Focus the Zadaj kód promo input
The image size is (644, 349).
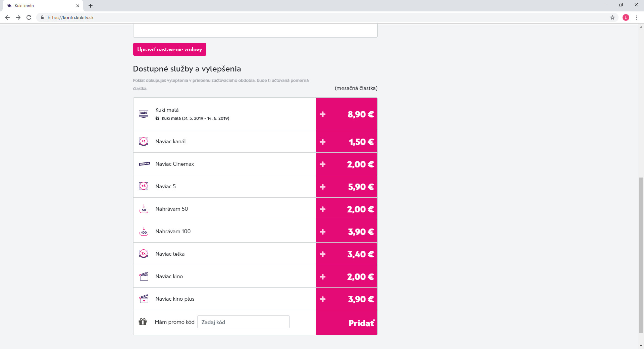pos(244,322)
